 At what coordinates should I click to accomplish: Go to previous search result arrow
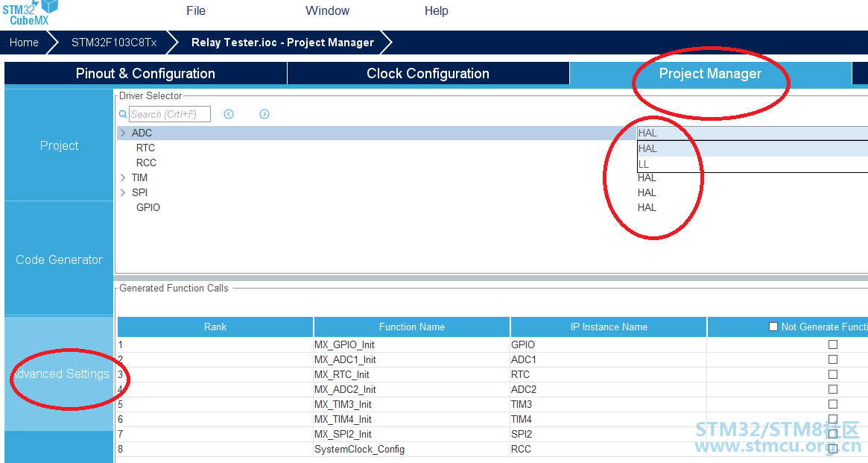coord(229,114)
